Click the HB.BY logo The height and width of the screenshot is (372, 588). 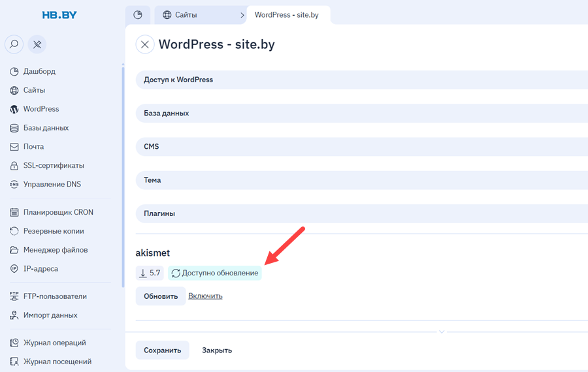coord(59,15)
